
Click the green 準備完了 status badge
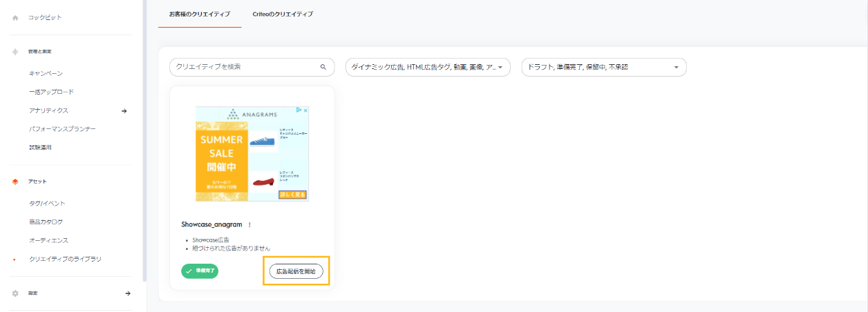pyautogui.click(x=200, y=271)
